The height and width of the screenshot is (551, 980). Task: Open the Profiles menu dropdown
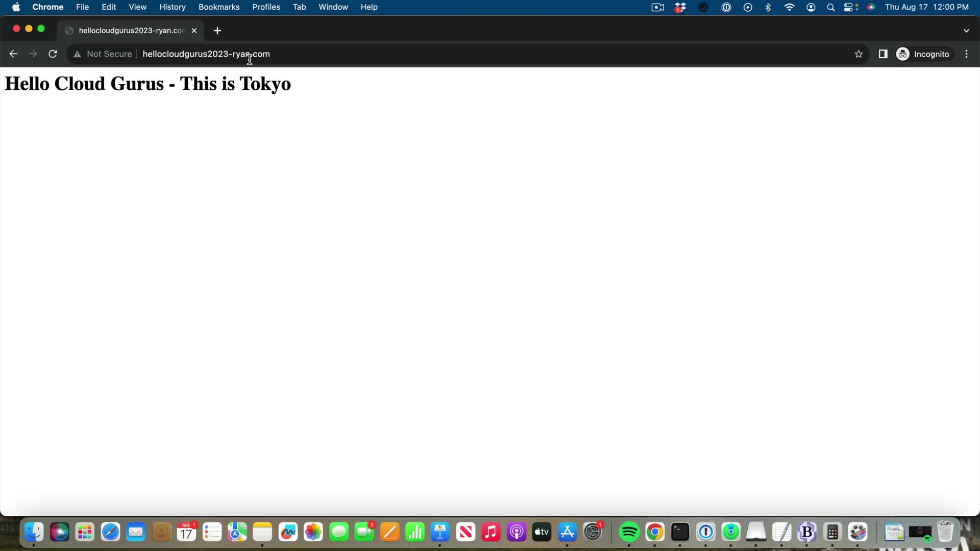tap(266, 7)
